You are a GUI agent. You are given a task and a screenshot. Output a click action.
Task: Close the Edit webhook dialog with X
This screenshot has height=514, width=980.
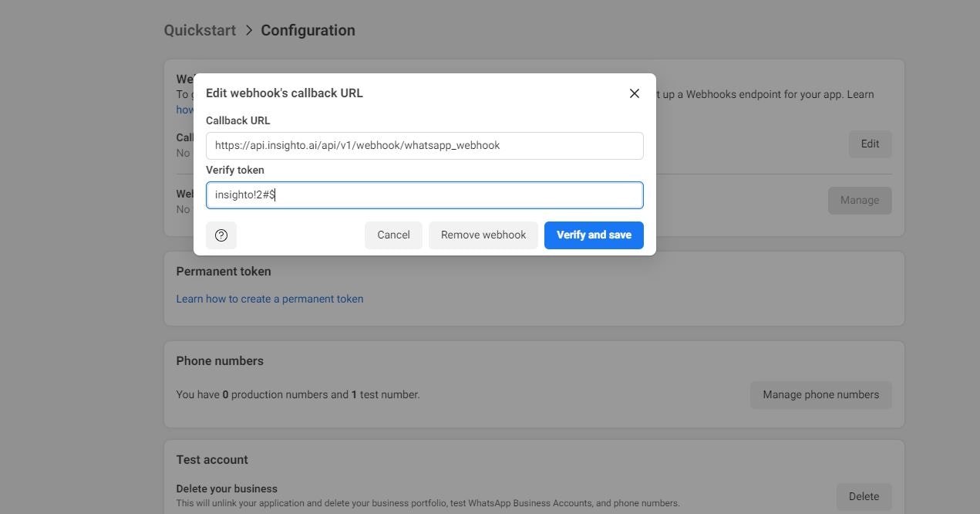(x=635, y=93)
